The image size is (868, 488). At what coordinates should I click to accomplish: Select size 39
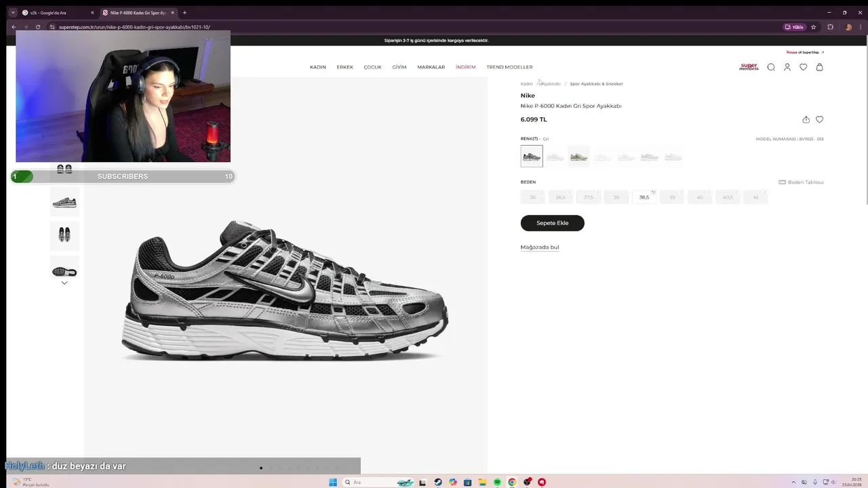click(x=672, y=197)
